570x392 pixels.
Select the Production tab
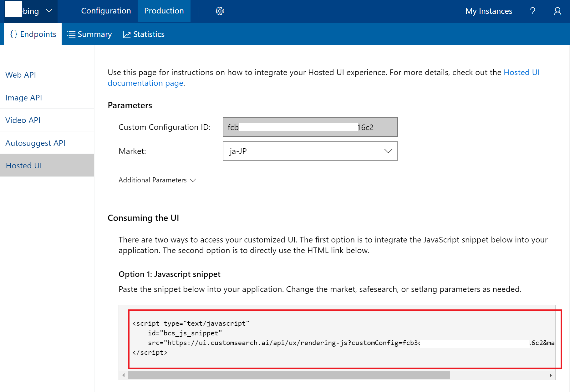[x=164, y=11]
